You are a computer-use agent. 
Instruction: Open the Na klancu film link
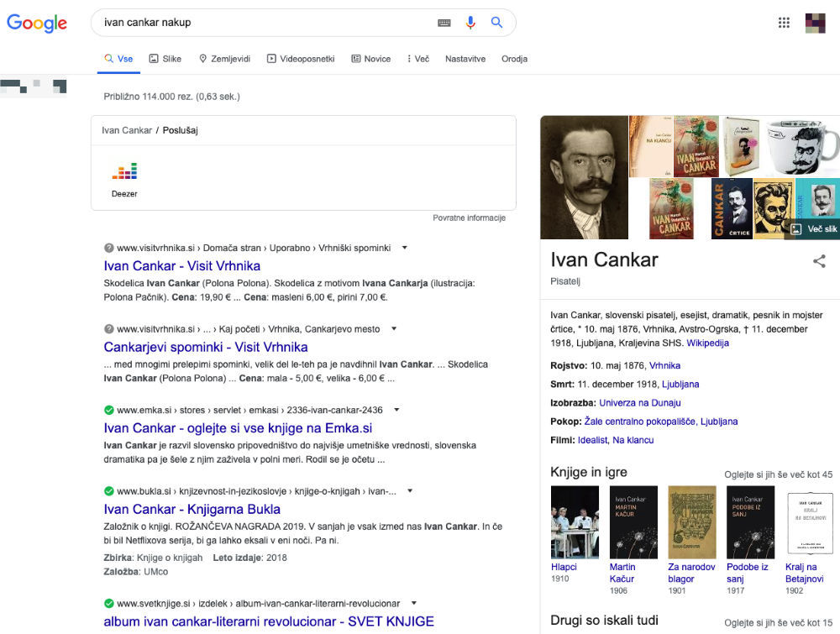pos(633,440)
